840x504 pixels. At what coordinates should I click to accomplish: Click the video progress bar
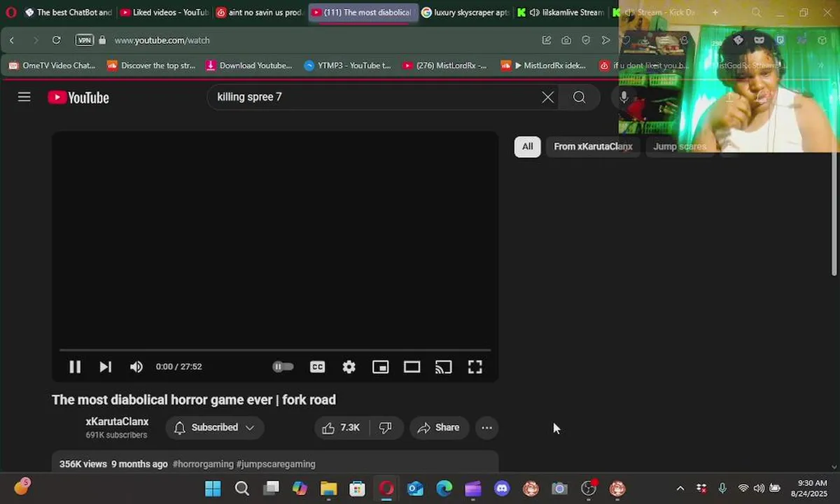pos(275,349)
